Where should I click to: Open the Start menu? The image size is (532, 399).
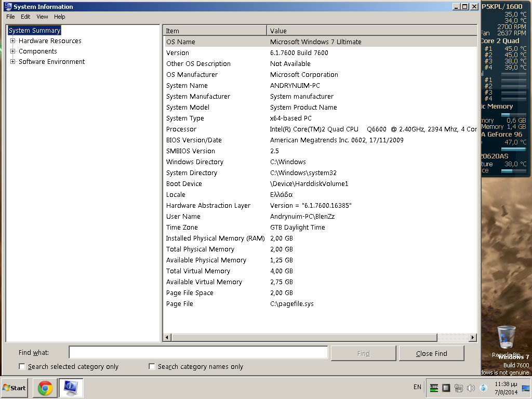pos(14,388)
